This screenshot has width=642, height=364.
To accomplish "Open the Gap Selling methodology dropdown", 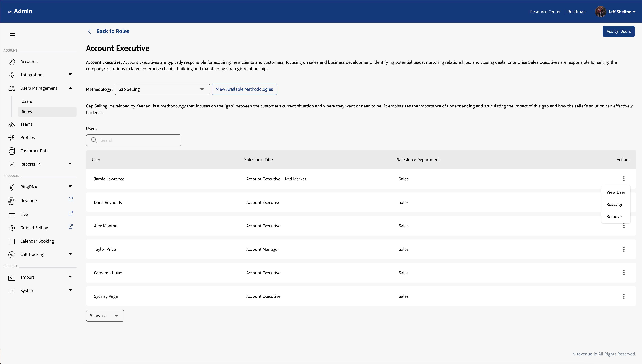I will coord(162,89).
